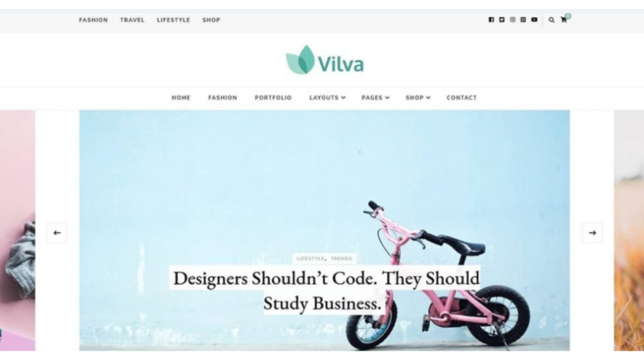Click the search magnifier icon
Viewport: 644px width, 362px height.
coord(552,19)
